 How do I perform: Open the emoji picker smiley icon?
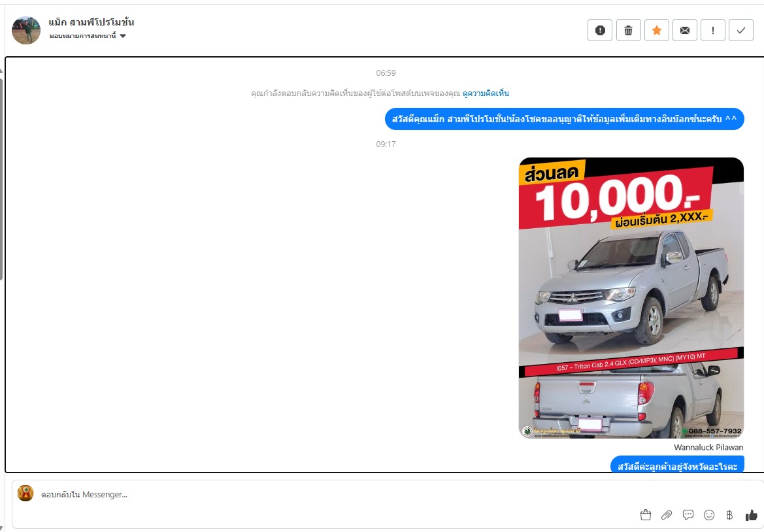point(709,515)
